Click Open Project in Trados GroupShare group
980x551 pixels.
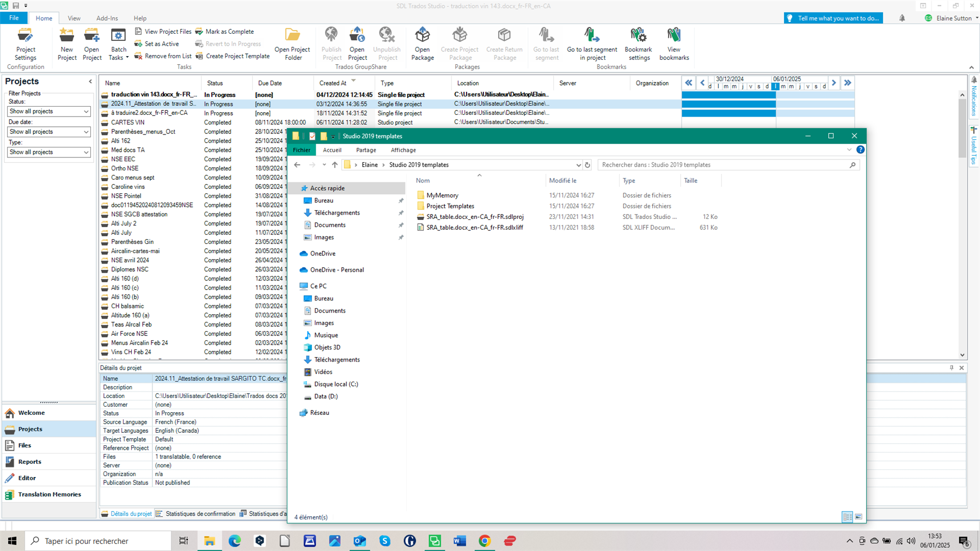357,45
